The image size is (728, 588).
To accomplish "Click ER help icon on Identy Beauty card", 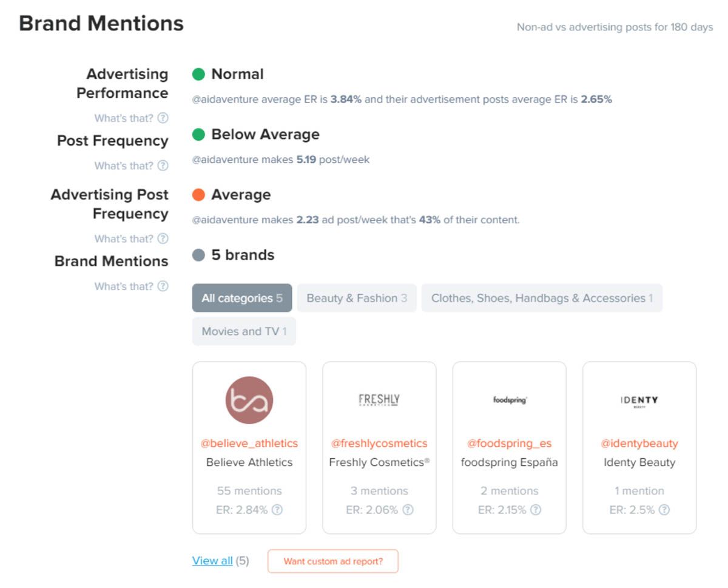I will [x=662, y=510].
